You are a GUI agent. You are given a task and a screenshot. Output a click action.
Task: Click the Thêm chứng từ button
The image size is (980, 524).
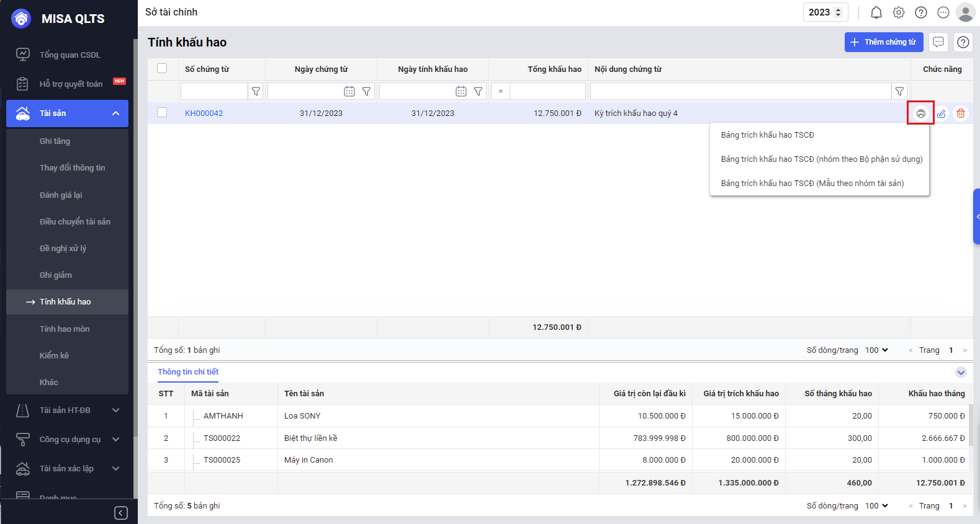pos(883,42)
